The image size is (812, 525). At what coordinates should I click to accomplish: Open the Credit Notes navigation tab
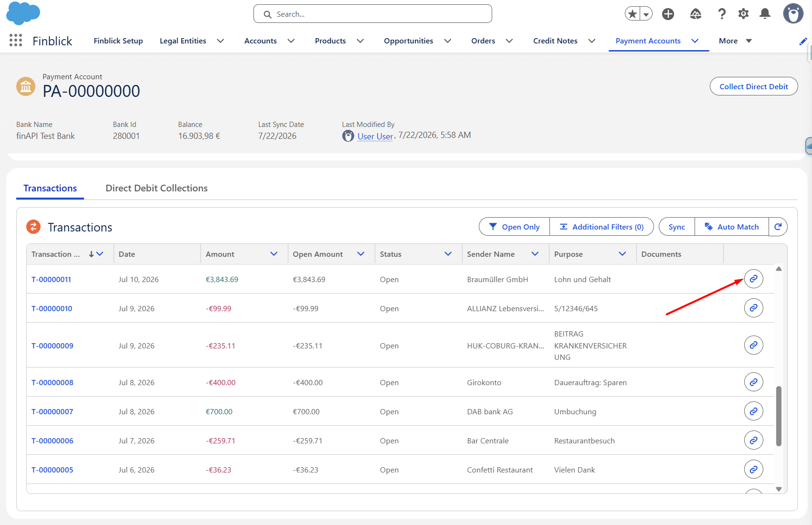point(555,41)
